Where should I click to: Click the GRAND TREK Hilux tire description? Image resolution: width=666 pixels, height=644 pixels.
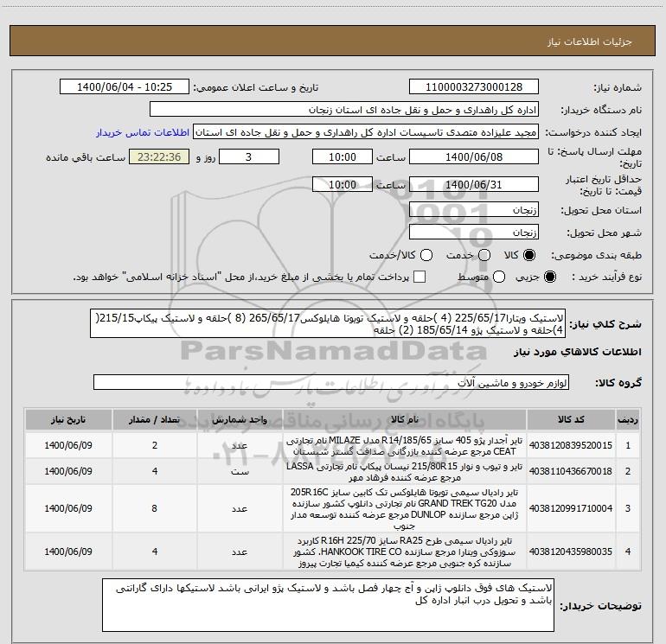click(405, 508)
